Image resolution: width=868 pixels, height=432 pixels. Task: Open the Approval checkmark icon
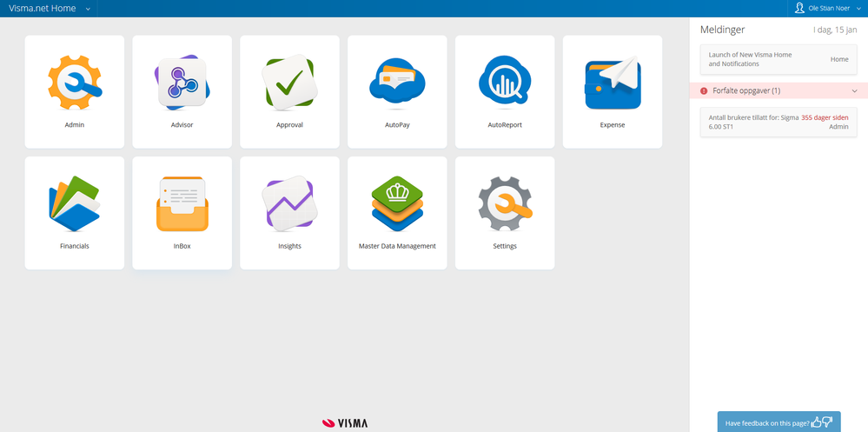(289, 82)
